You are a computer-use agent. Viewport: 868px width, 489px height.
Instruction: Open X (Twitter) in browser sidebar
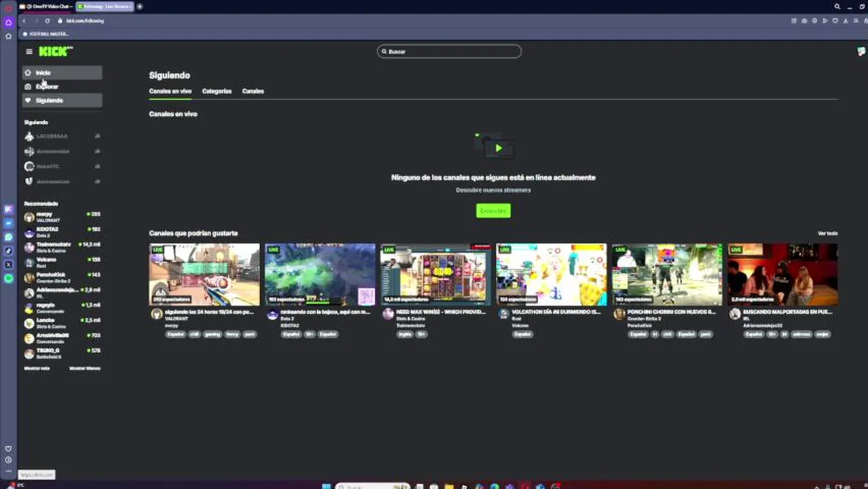9,264
